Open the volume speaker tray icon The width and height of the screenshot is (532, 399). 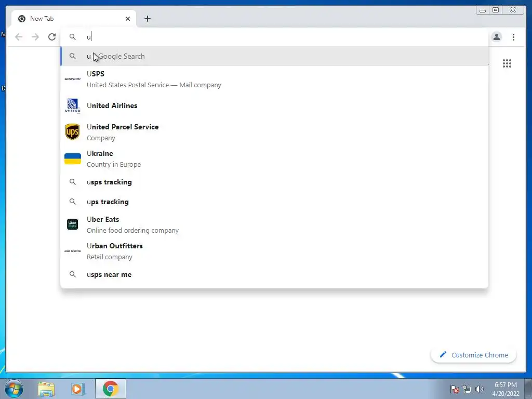point(480,389)
